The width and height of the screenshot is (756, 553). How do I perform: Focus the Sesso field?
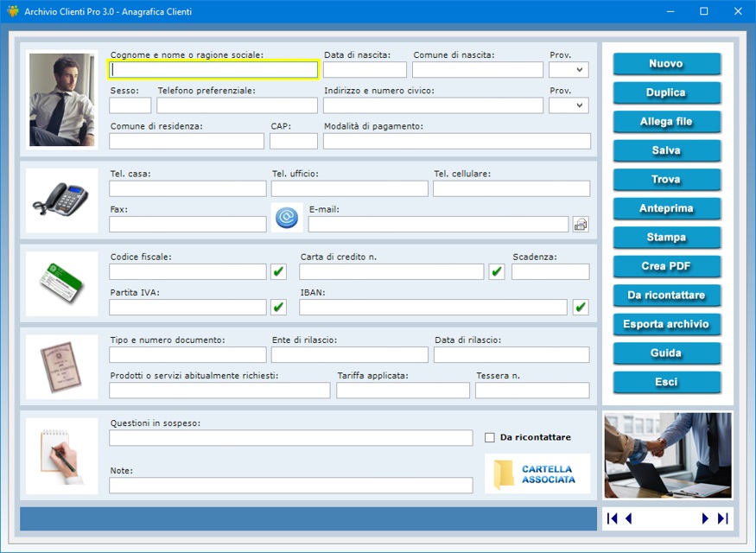click(130, 105)
